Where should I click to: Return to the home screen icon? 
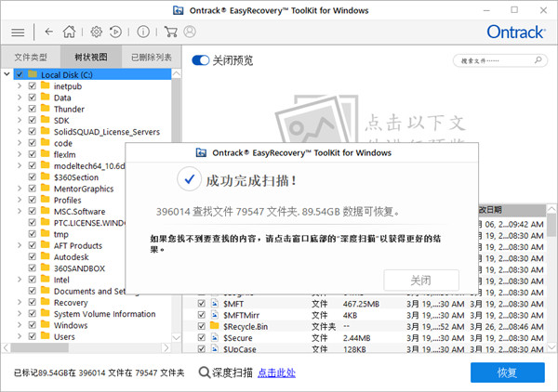click(x=69, y=32)
